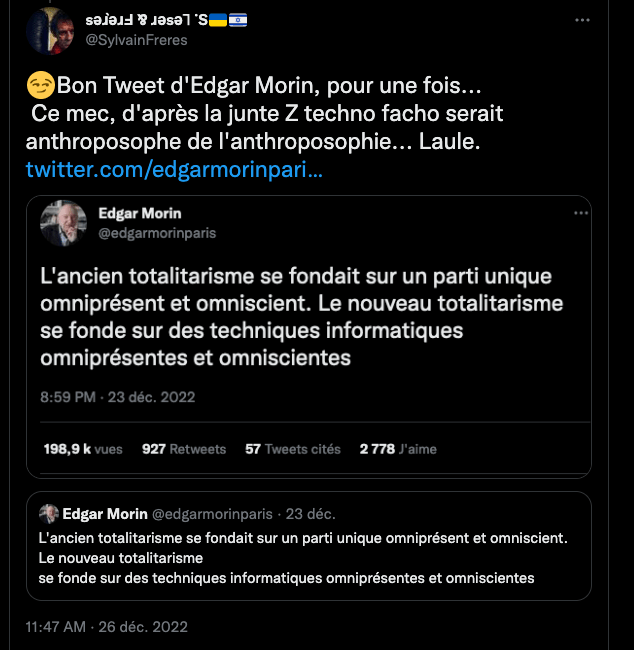Show the "57 Tweets cités" list
Screen dimensions: 634x650
pos(293,449)
